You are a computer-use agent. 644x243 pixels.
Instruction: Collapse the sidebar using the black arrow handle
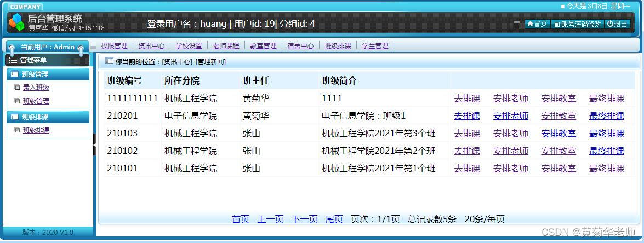pyautogui.click(x=95, y=144)
